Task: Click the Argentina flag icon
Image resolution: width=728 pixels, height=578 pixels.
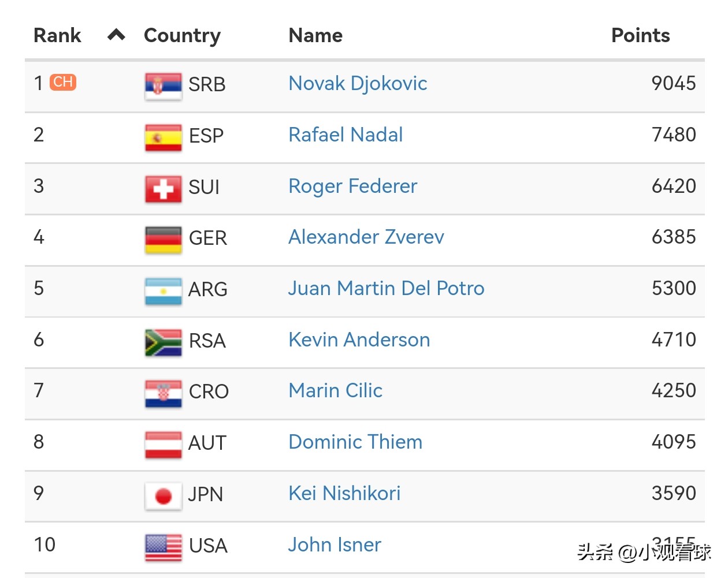Action: tap(164, 290)
